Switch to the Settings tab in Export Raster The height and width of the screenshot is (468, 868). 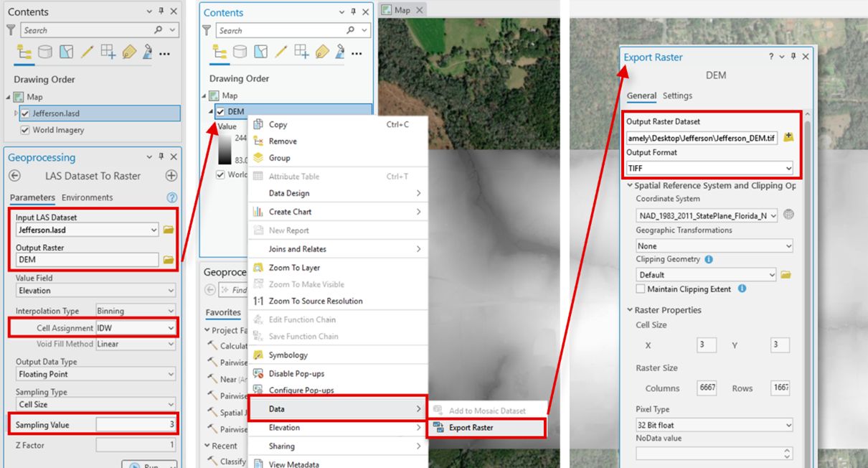coord(677,95)
